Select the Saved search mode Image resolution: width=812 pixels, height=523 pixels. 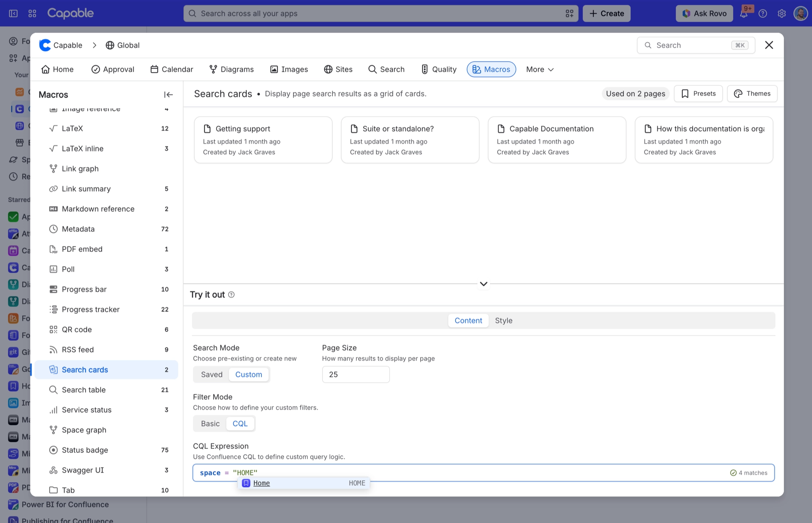pos(212,374)
